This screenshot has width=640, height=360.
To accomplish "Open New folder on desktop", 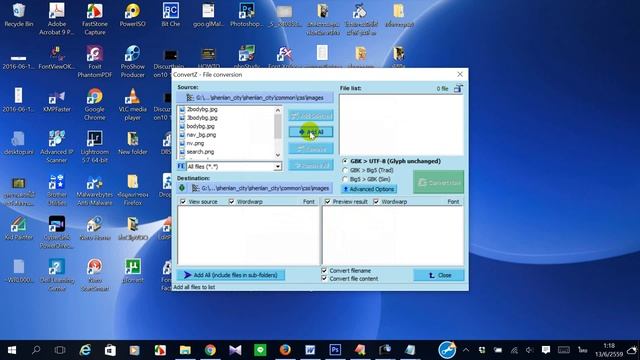I will 132,143.
